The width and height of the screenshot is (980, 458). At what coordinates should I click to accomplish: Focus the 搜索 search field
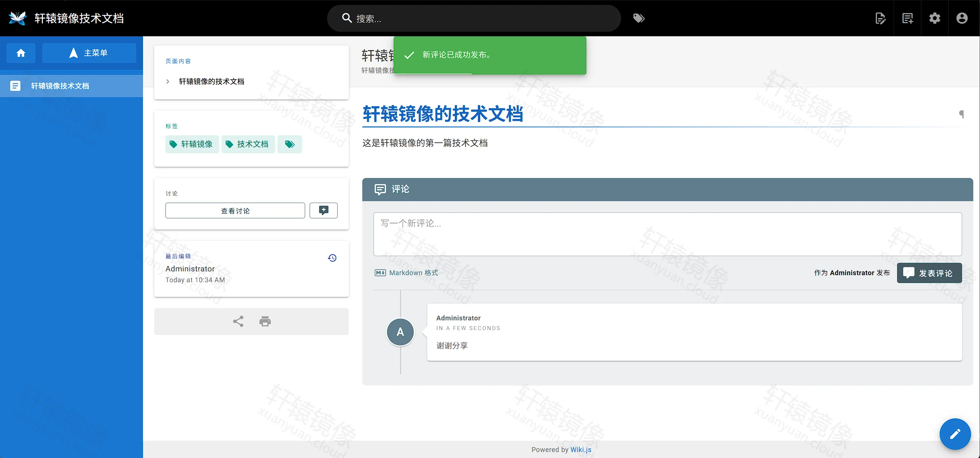[474, 18]
